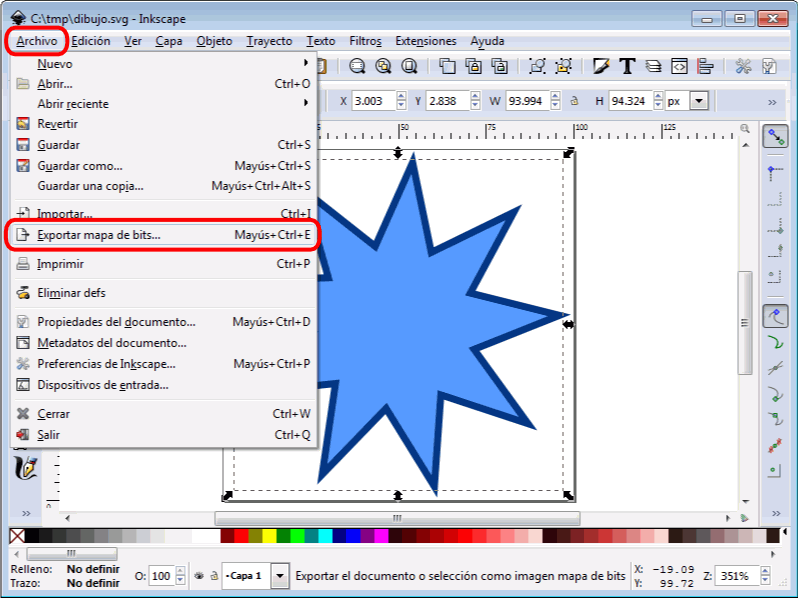Viewport: 798px width, 598px height.
Task: Pick the bright red palette swatch
Action: tap(241, 537)
